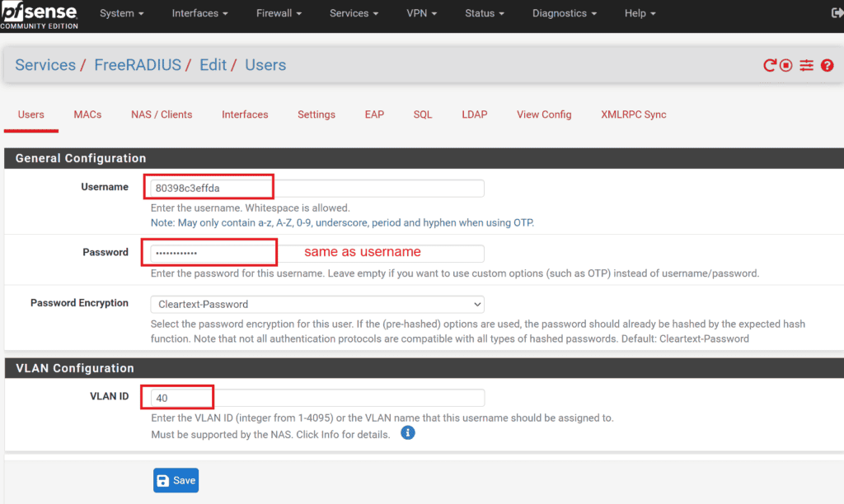Click the Save button
844x504 pixels.
coord(176,480)
